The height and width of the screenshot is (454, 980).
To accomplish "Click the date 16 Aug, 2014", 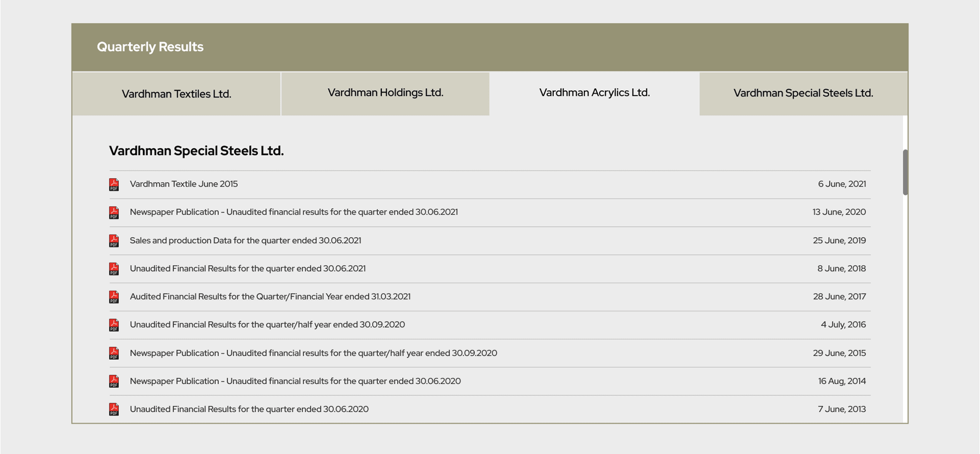I will pyautogui.click(x=842, y=381).
